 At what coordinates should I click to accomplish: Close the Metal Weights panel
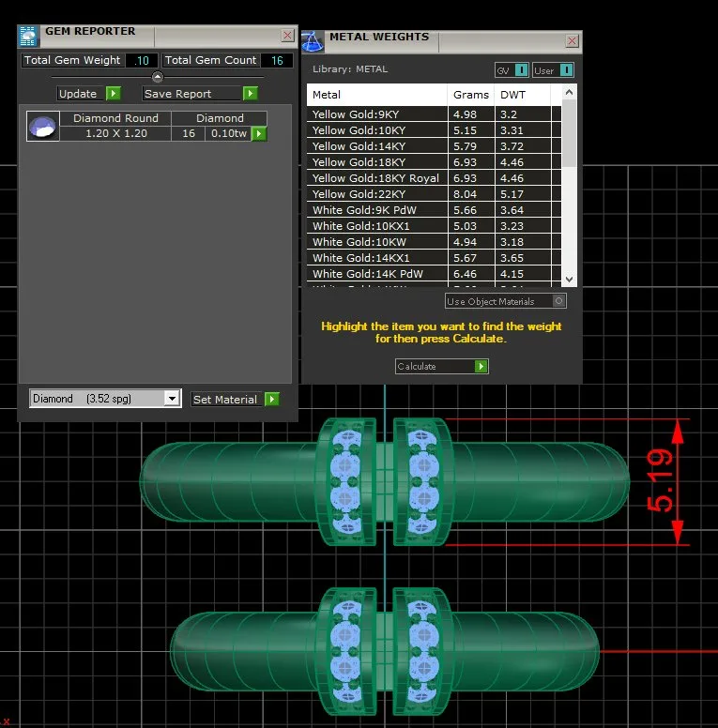point(573,41)
